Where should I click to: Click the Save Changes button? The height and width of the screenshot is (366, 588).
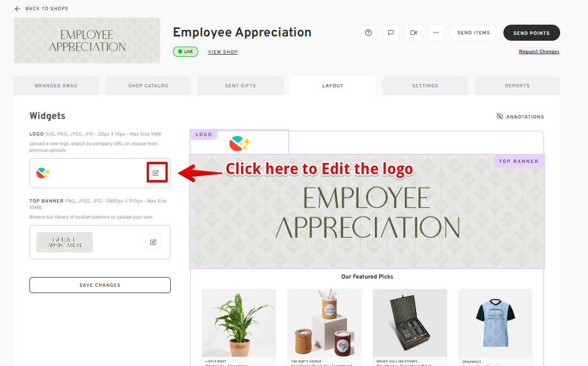(100, 285)
